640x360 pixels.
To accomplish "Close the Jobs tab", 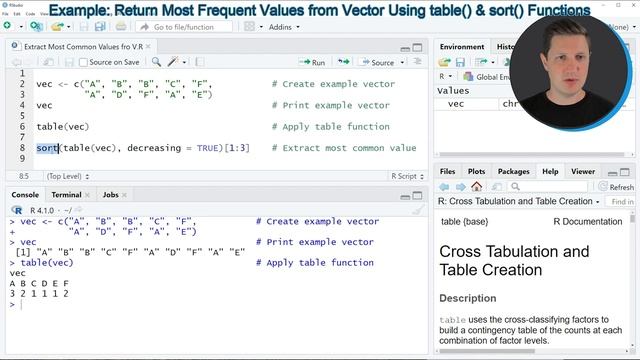I will click(124, 195).
